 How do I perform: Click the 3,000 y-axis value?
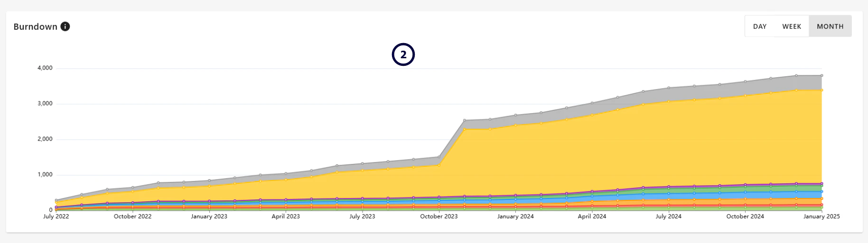[45, 104]
